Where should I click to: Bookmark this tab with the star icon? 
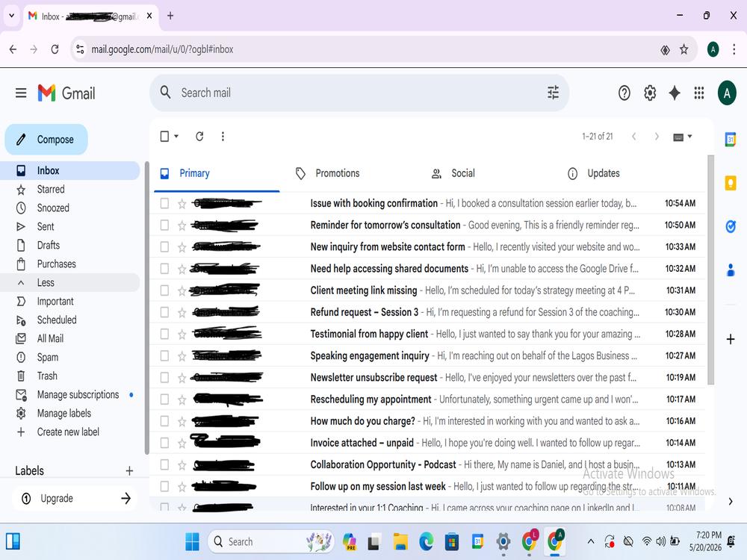tap(684, 49)
